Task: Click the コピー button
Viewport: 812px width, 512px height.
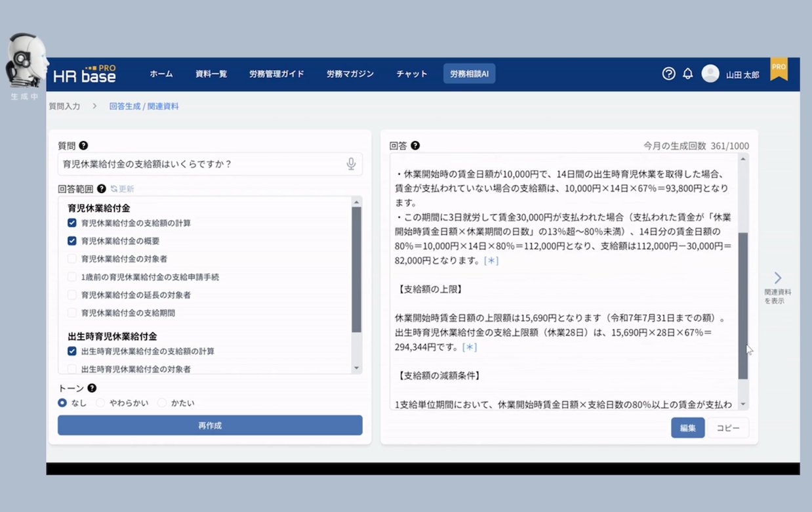Action: (x=728, y=428)
